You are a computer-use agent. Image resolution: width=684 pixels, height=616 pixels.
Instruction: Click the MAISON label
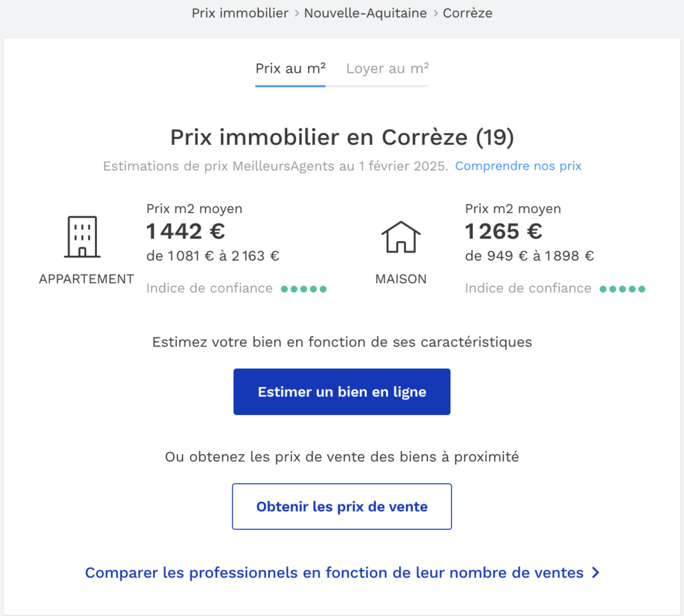[401, 279]
